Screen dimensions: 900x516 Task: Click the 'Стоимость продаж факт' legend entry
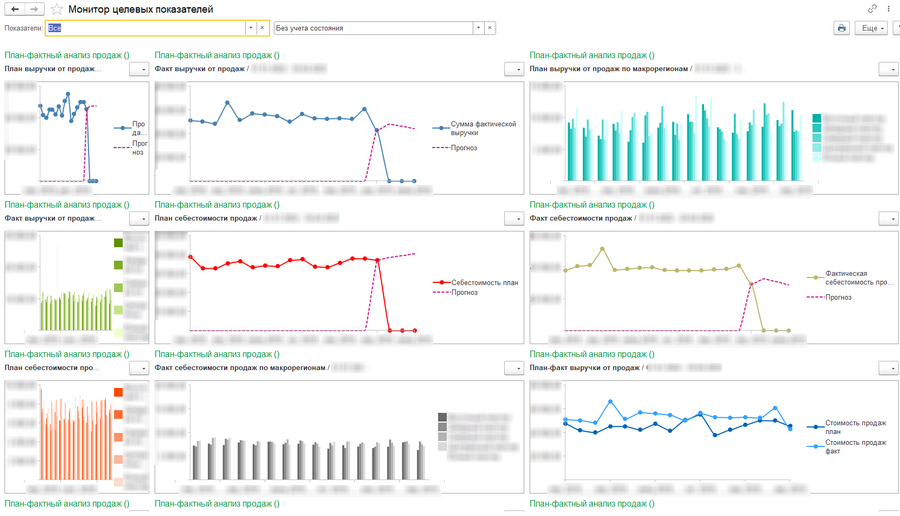click(847, 447)
